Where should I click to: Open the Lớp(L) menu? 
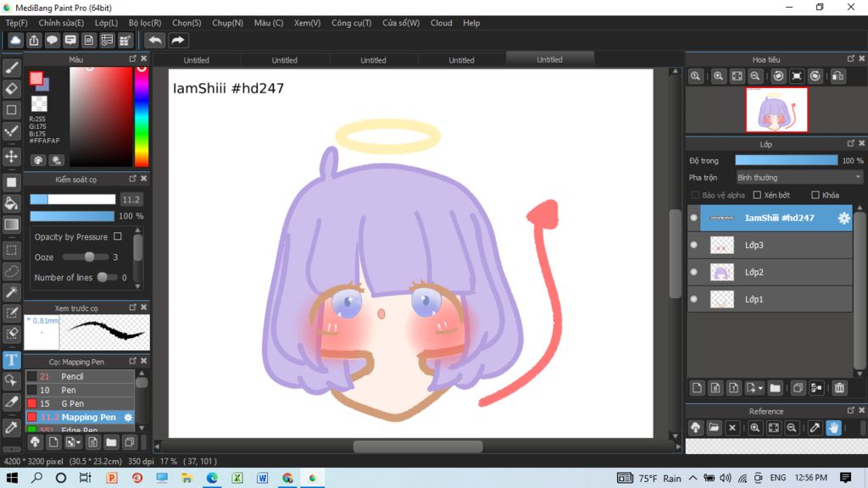point(106,23)
